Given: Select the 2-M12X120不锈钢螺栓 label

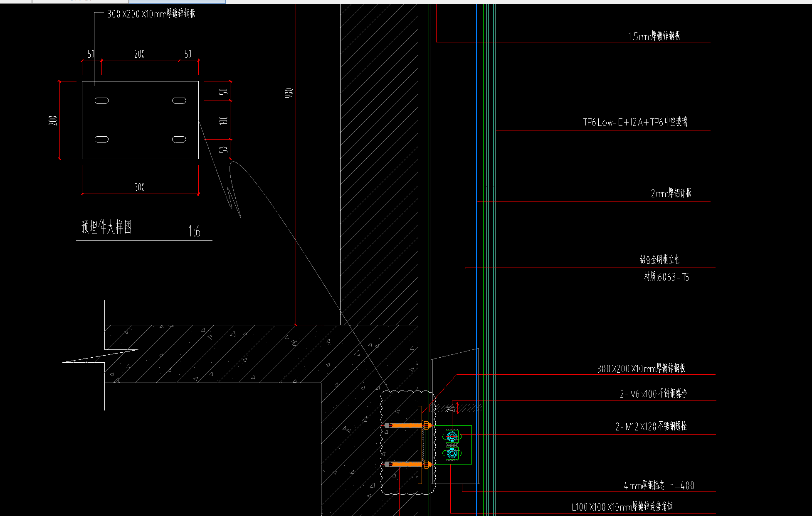Looking at the screenshot, I should [651, 427].
